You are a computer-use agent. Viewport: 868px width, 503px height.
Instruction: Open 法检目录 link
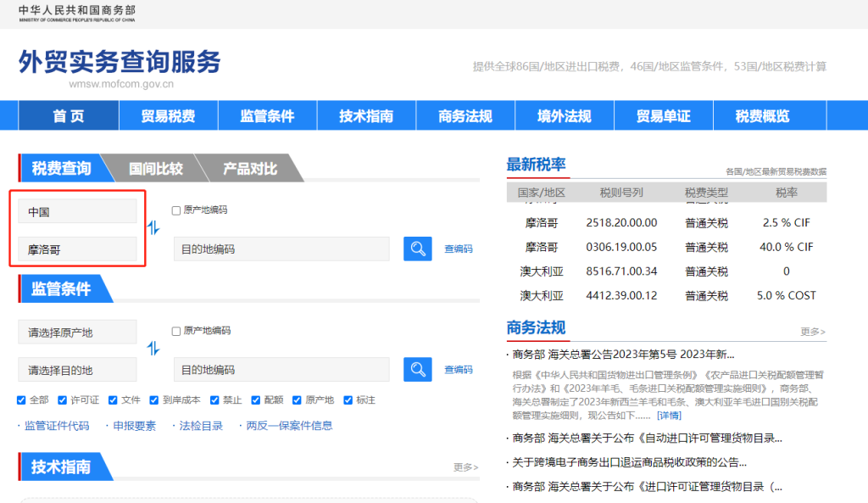(x=201, y=426)
